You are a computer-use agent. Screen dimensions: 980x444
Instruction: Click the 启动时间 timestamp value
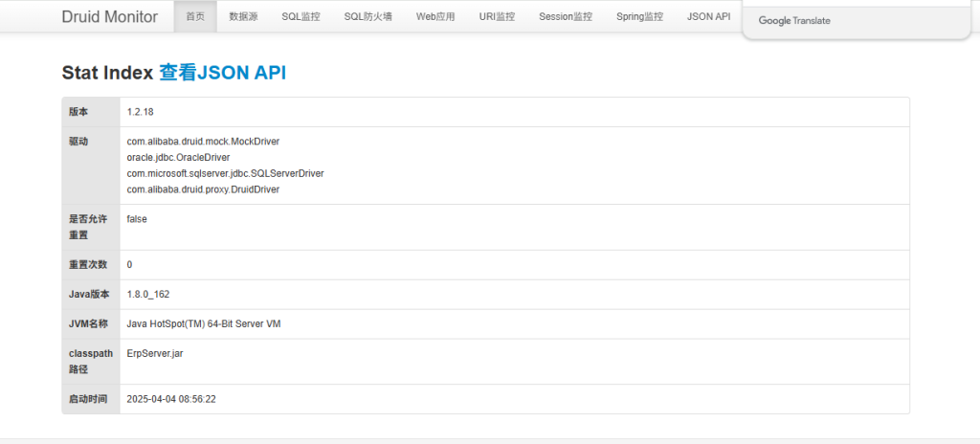[x=171, y=399]
